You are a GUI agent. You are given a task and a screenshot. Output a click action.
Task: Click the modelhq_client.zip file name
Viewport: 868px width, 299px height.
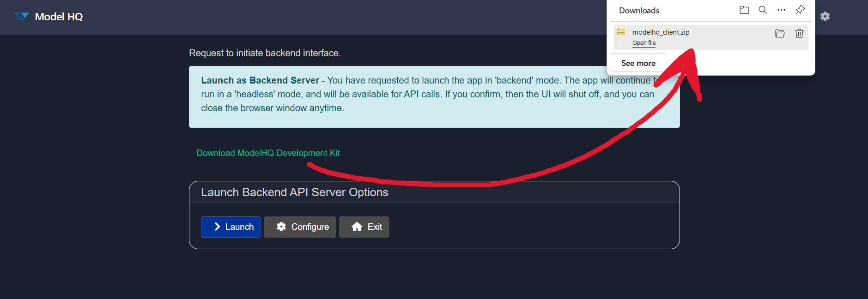pos(661,32)
